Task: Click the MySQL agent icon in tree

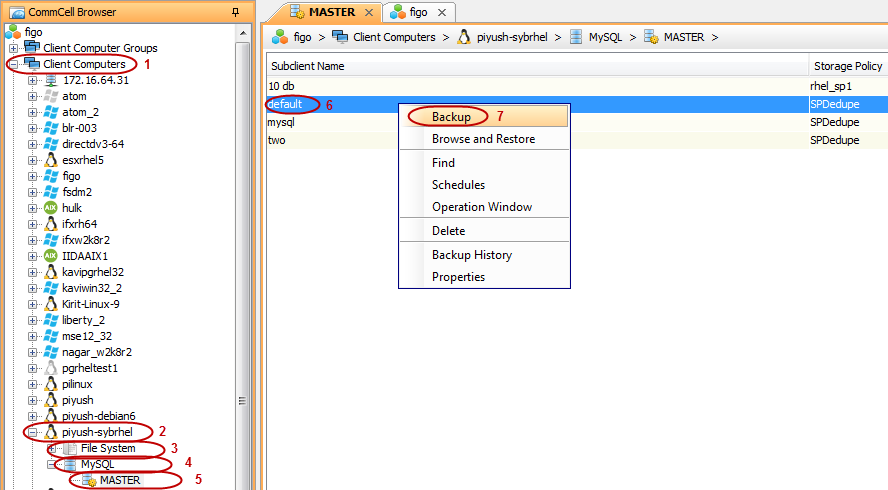Action: 70,465
